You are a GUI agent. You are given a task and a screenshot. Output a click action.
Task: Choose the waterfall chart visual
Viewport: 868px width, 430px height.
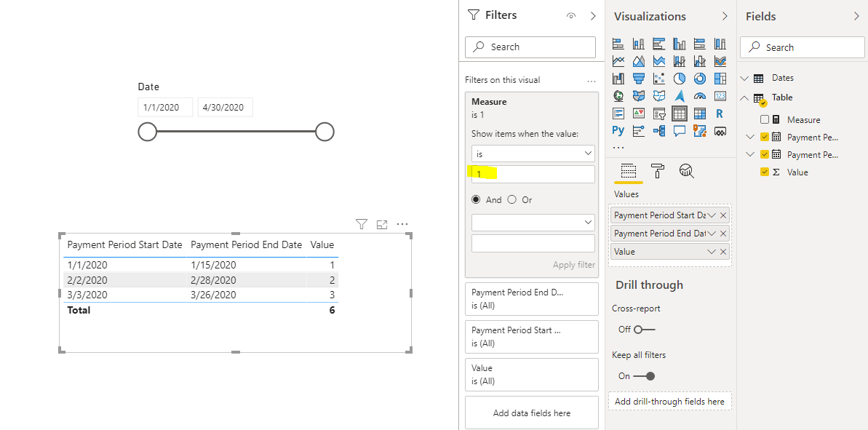(x=618, y=79)
